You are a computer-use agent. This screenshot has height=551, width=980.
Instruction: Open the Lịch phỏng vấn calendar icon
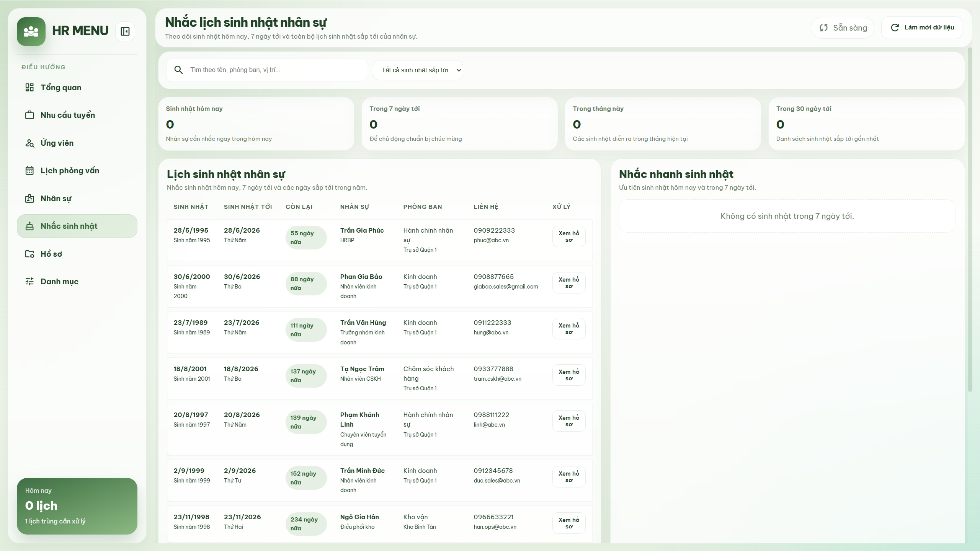click(x=30, y=171)
